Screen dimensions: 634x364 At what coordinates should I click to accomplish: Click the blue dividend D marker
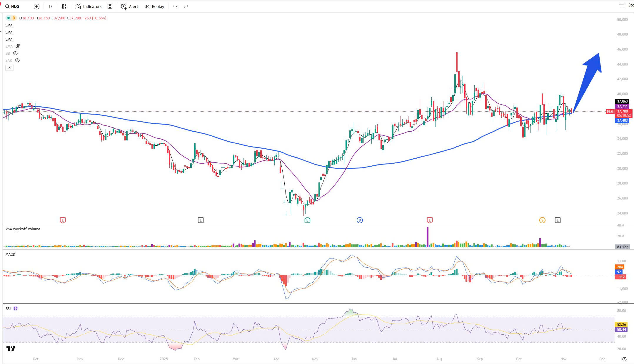click(x=360, y=220)
